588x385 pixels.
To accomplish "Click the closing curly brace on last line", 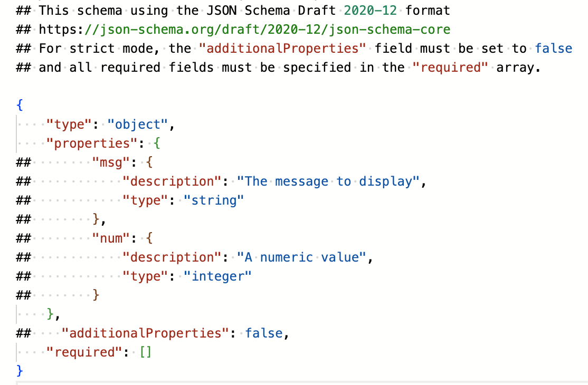I will click(20, 370).
